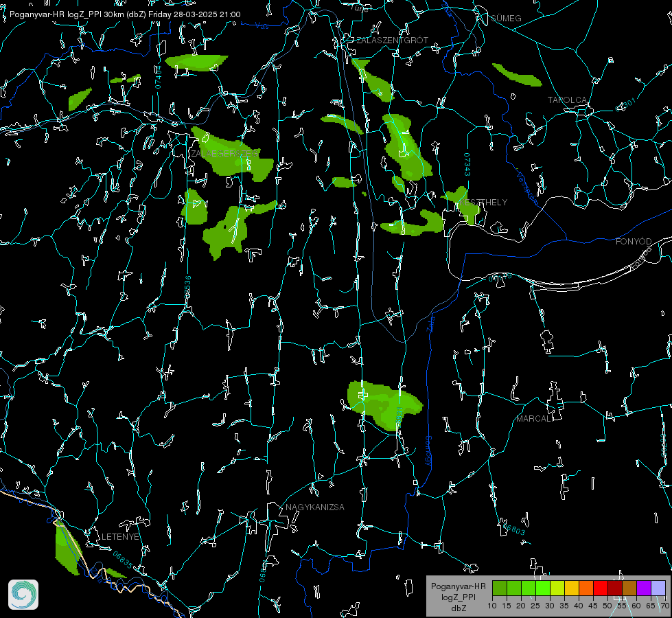This screenshot has width=672, height=618.
Task: Select the 65–70 dBZ light blue swatch
Action: point(658,588)
